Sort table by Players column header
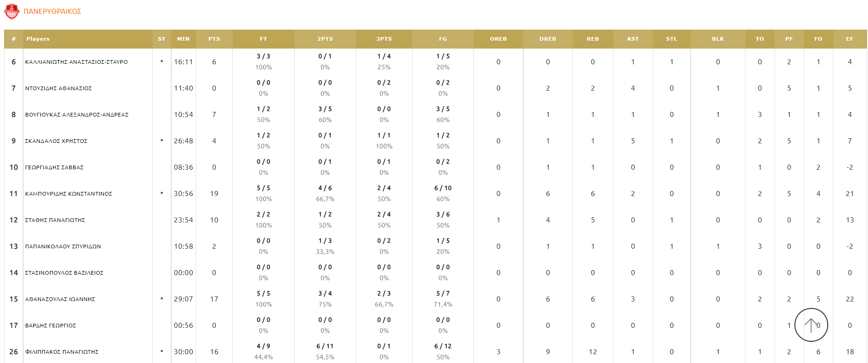Image resolution: width=868 pixels, height=363 pixels. point(38,39)
